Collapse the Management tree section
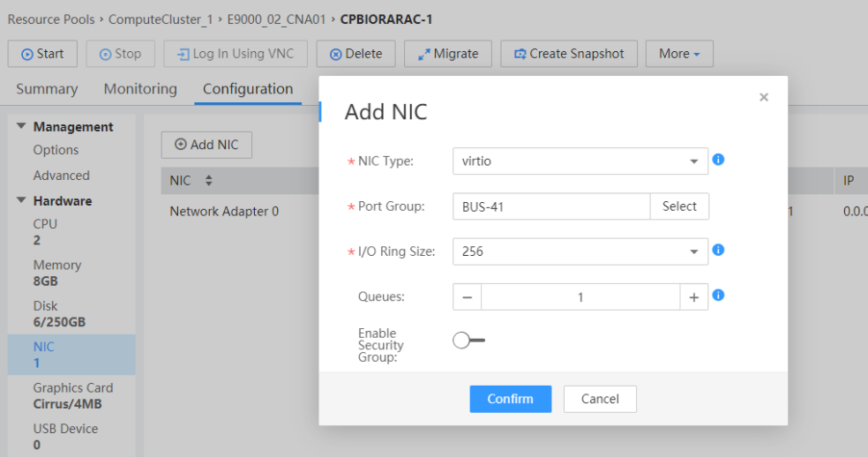Screen dimensions: 868x457 21,127
